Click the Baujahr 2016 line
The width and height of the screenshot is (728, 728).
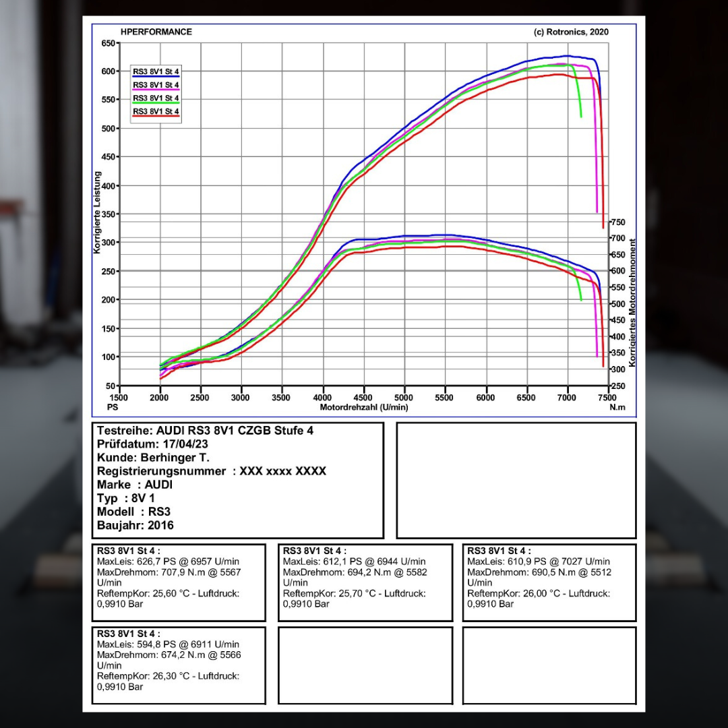tap(135, 525)
